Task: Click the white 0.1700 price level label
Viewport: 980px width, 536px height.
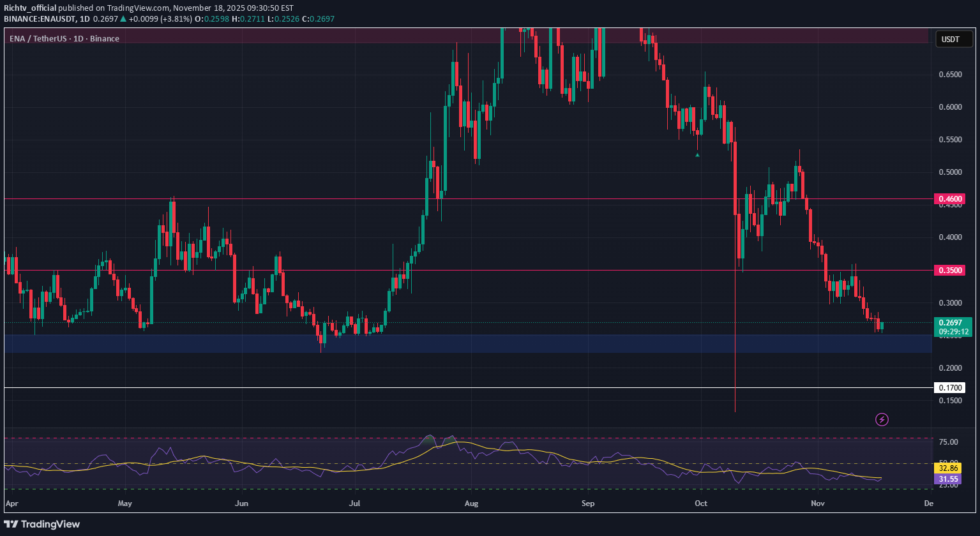Action: 949,387
